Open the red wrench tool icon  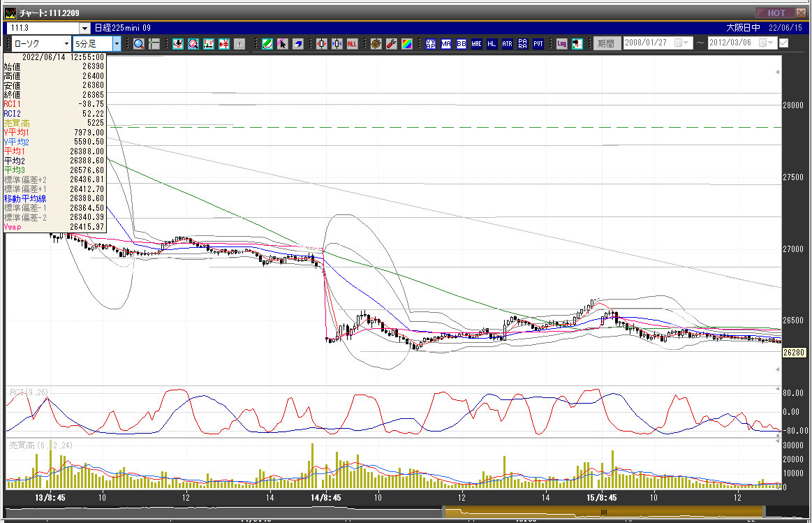pos(392,44)
